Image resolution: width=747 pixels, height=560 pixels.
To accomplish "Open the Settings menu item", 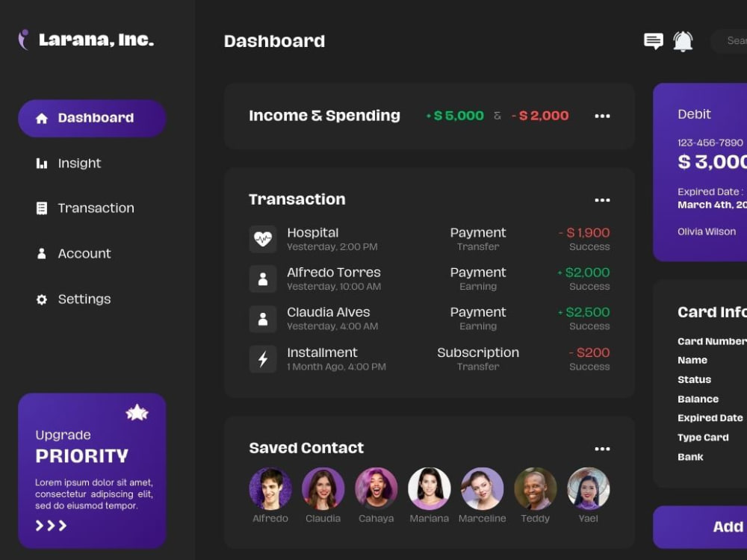I will pos(73,299).
